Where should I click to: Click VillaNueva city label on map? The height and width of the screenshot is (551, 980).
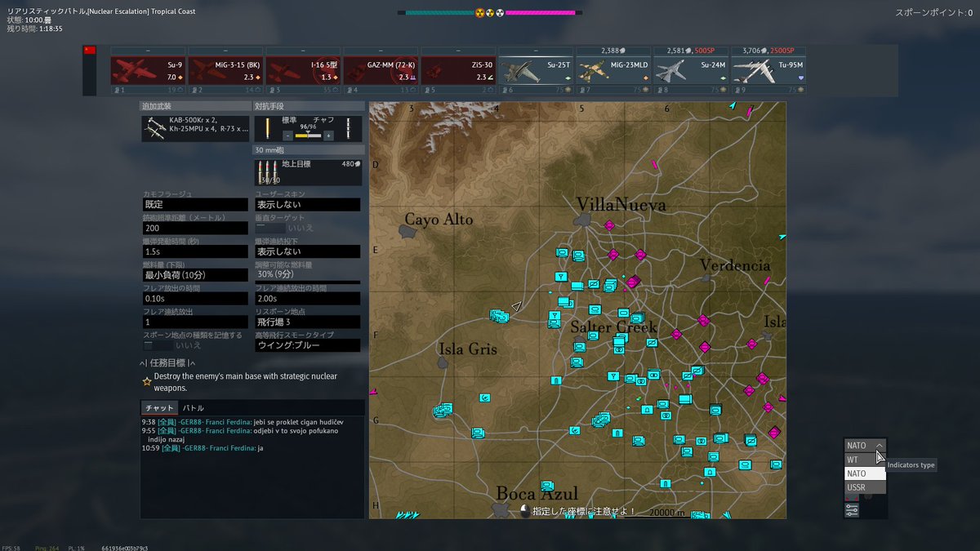pos(621,204)
